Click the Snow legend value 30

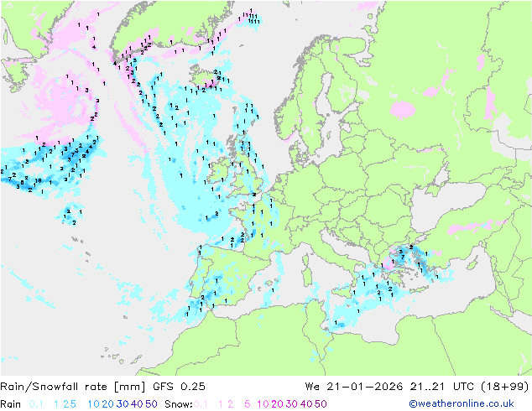pyautogui.click(x=292, y=404)
